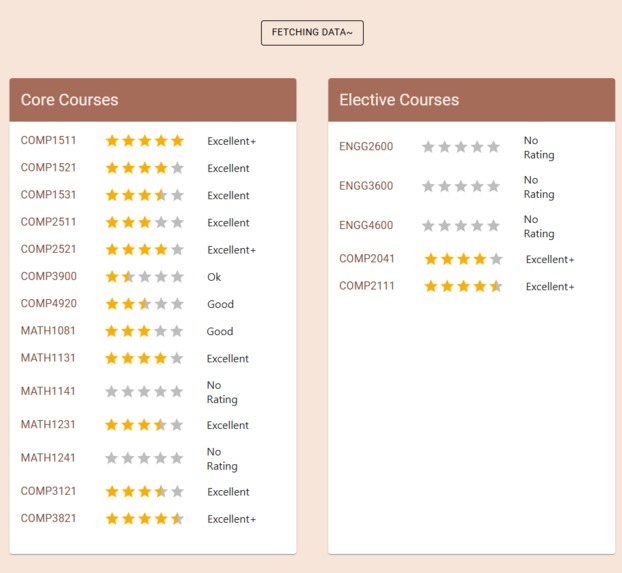Click the Good label for COMP4920
The height and width of the screenshot is (573, 622).
[221, 304]
